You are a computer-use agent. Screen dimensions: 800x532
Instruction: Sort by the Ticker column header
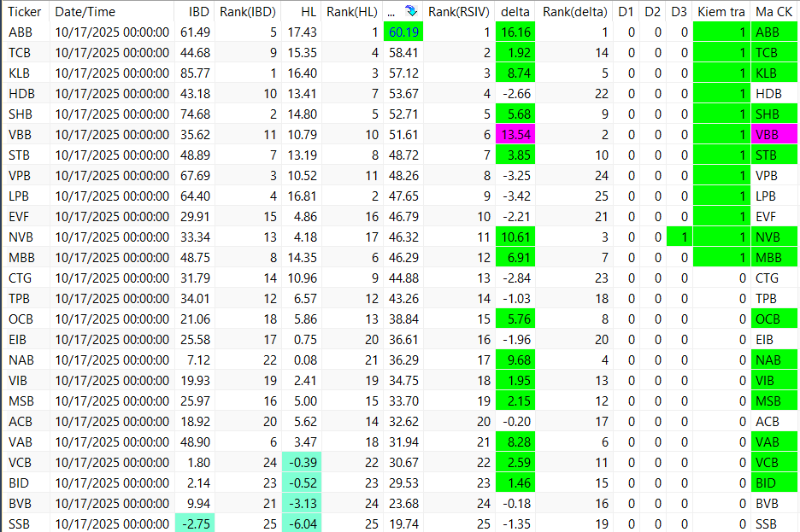[26, 11]
